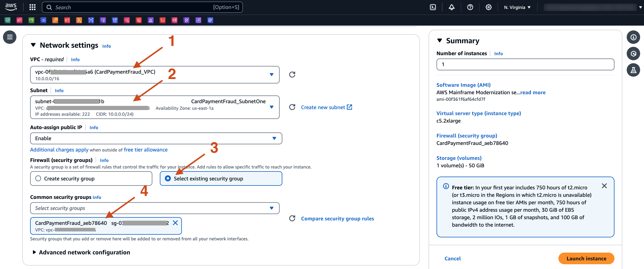Refresh the VPC list
The image size is (644, 269).
pyautogui.click(x=292, y=75)
